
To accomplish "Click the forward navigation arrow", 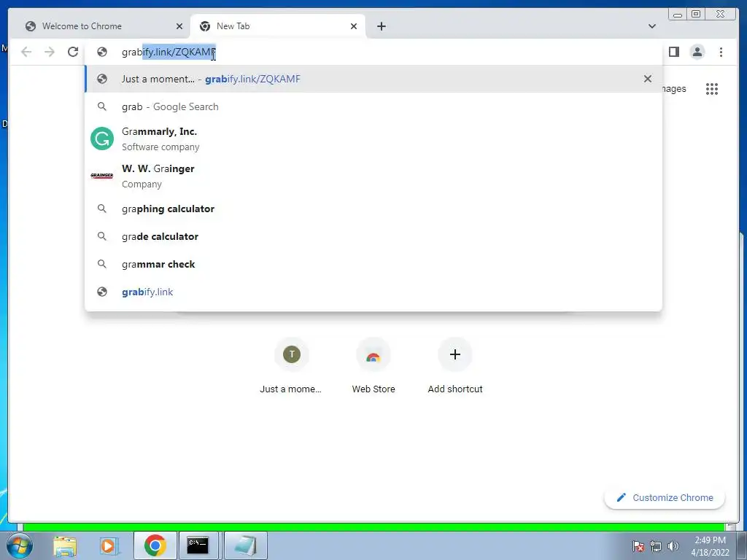I will [50, 52].
